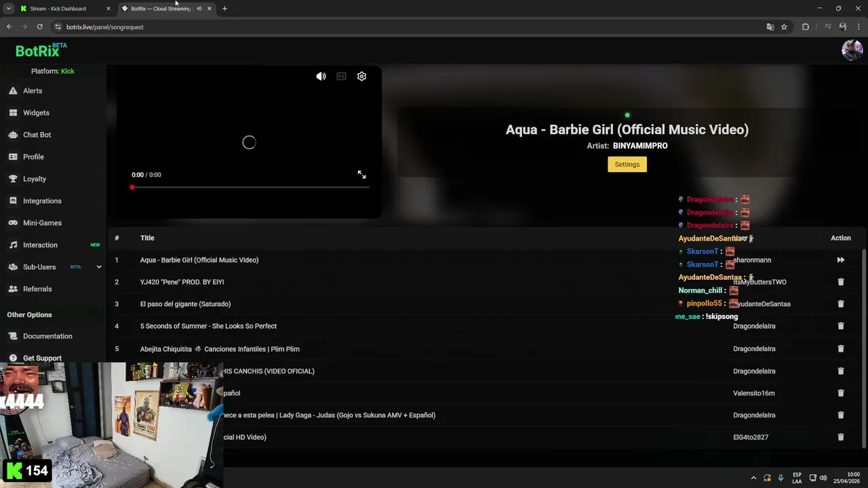The width and height of the screenshot is (868, 488).
Task: Open the Interaction section
Action: coord(40,245)
